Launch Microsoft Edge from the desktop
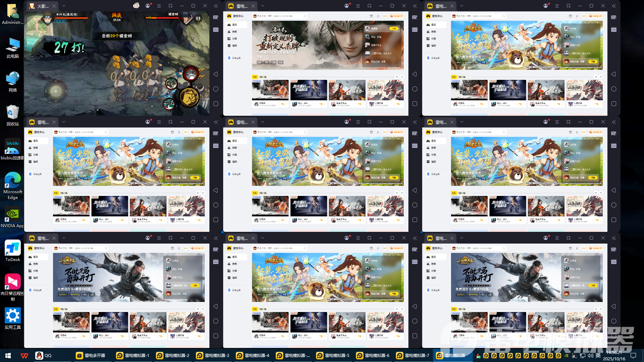644x362 pixels. [13, 186]
